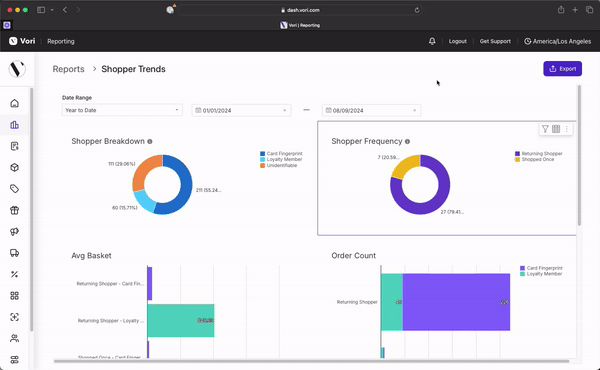The image size is (600, 370).
Task: Open three-dot menu on Shopper Frequency chart
Action: [567, 129]
